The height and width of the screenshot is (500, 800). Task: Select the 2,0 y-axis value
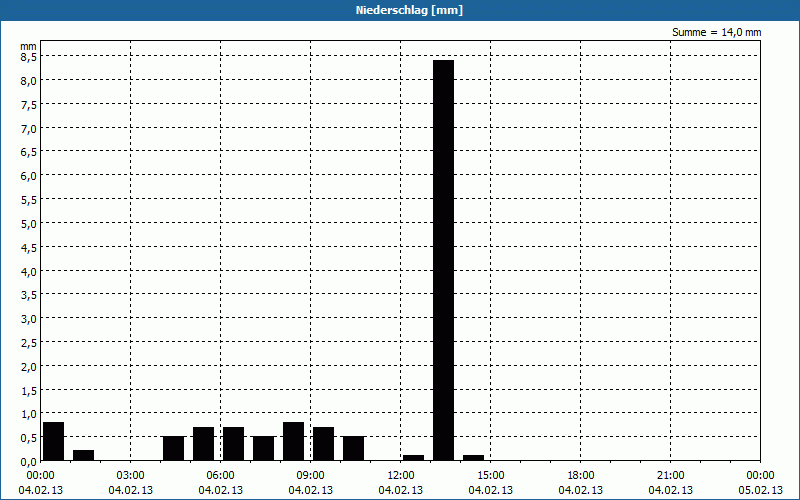[29, 366]
